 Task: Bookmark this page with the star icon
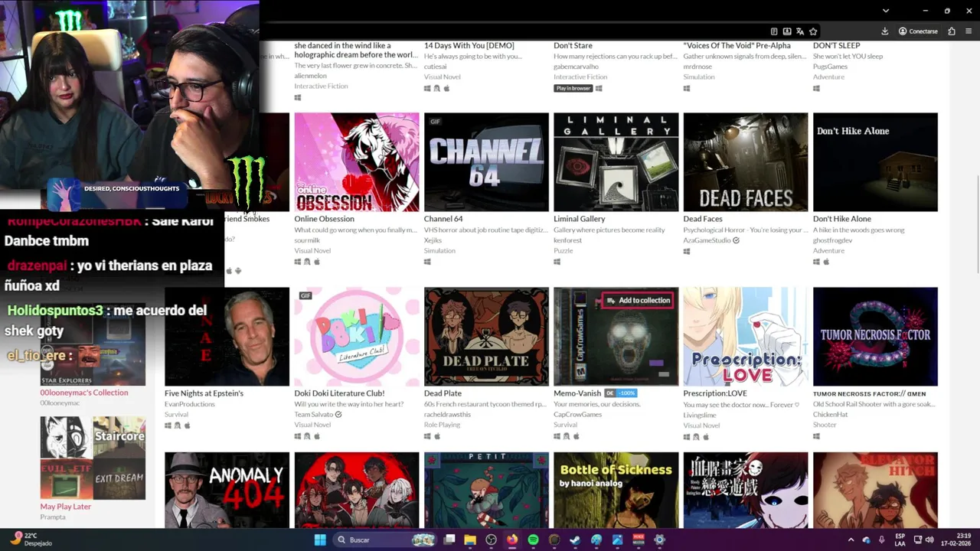(813, 31)
